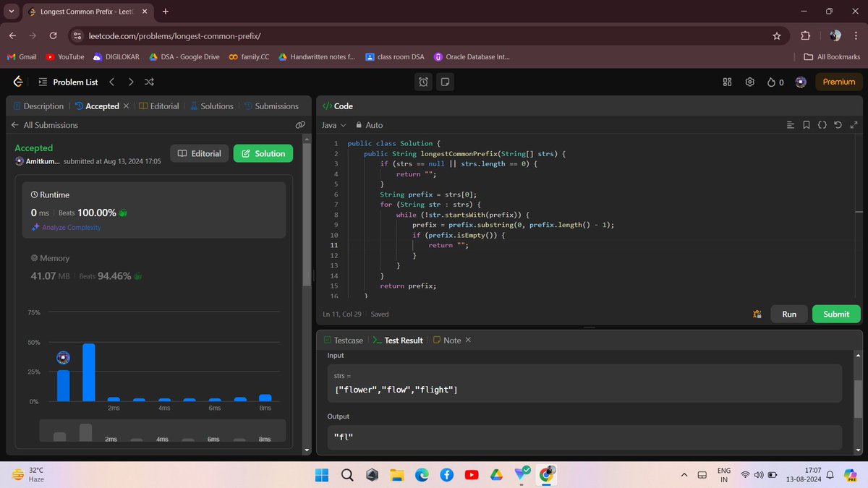Open Gmail bookmark

pos(22,56)
